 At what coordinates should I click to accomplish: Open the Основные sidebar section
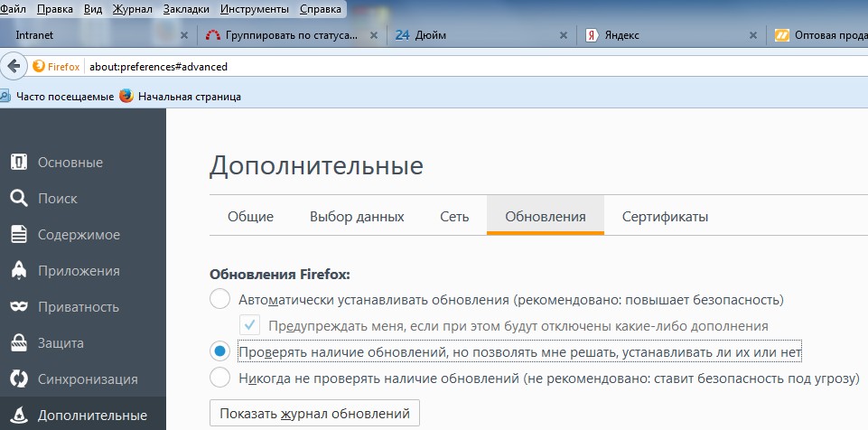click(x=70, y=163)
